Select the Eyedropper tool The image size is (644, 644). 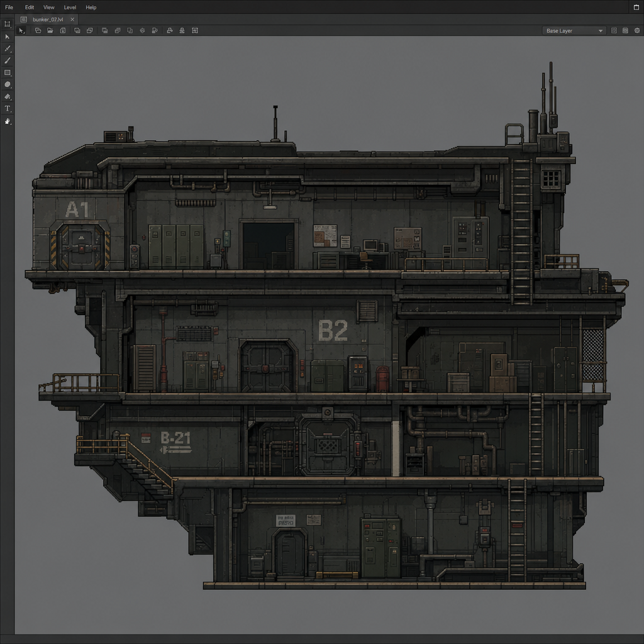click(7, 48)
